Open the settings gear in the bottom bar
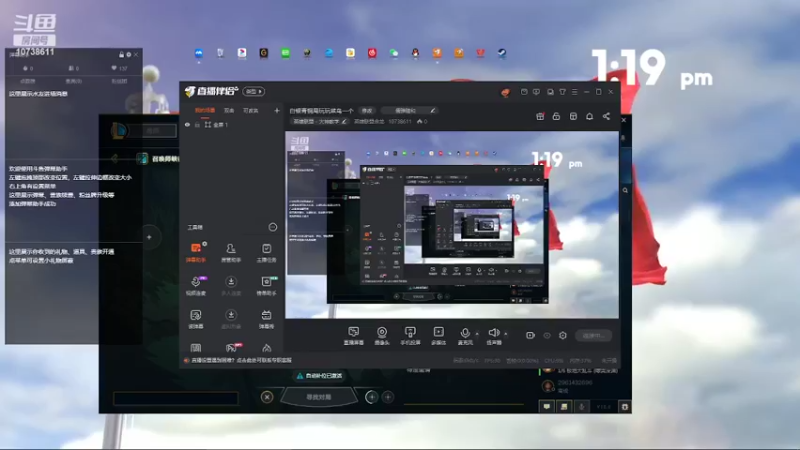The width and height of the screenshot is (800, 450). point(563,335)
